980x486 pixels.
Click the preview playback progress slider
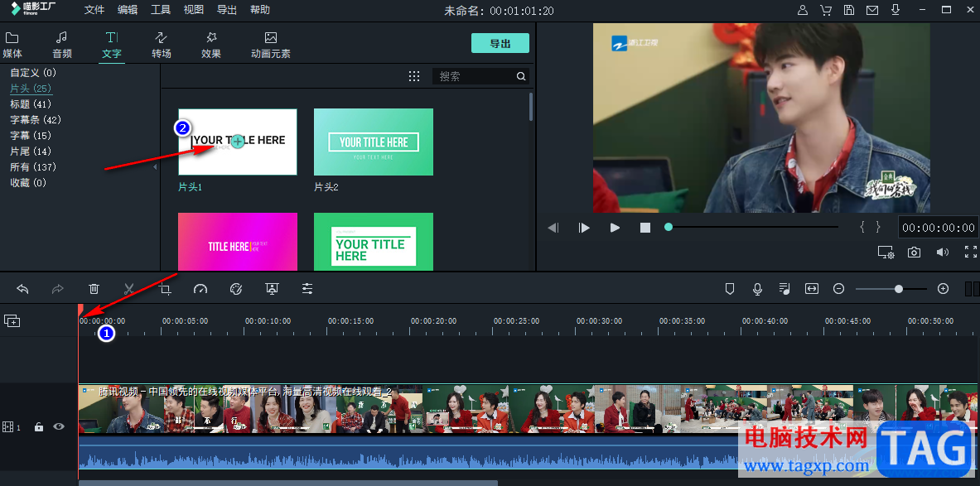click(x=753, y=228)
